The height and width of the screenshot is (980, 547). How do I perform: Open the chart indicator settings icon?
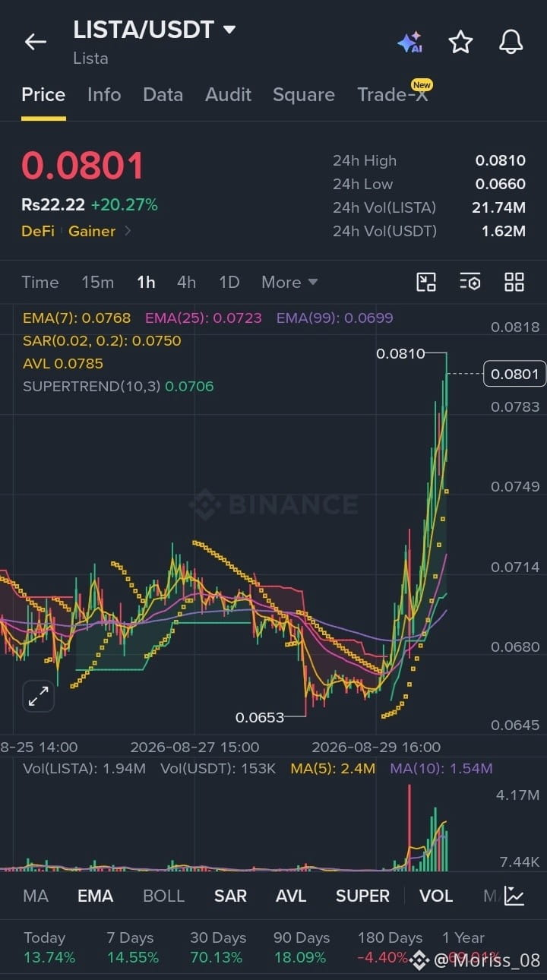470,282
